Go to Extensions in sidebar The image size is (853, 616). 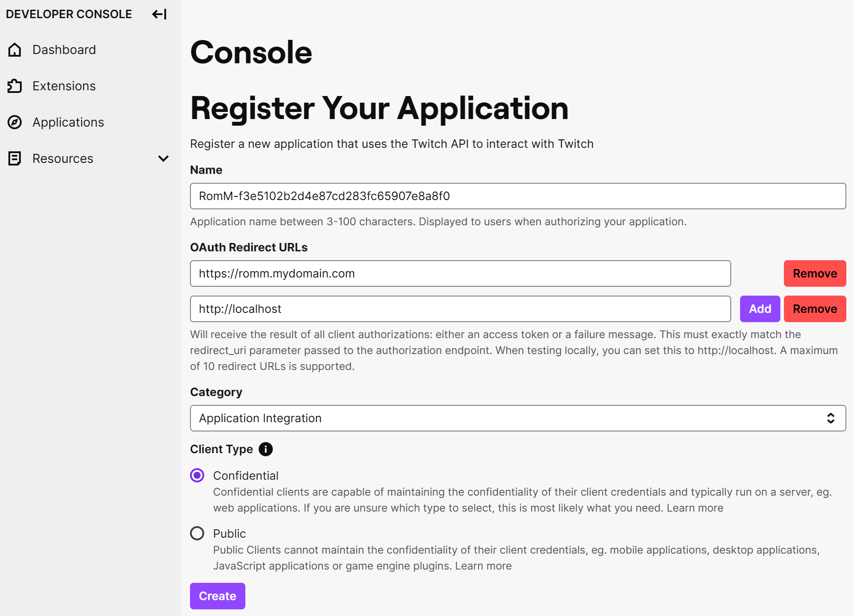pos(64,86)
